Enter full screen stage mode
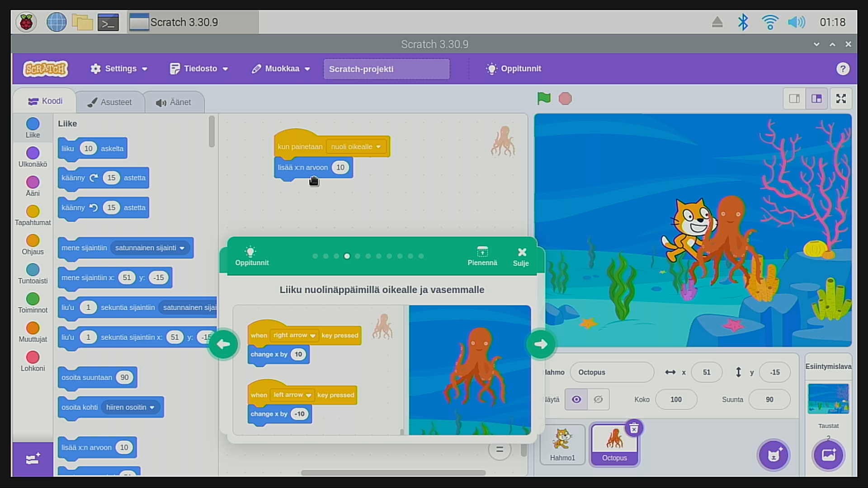Screen dimensions: 868x488 (x=841, y=99)
